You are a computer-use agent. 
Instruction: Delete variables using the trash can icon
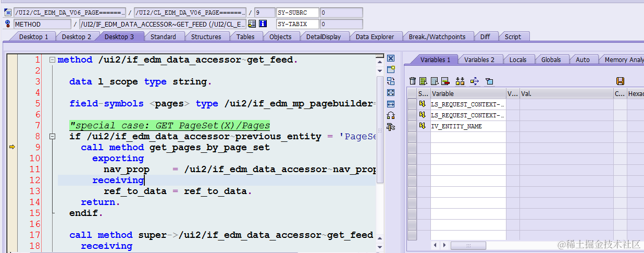[x=413, y=81]
